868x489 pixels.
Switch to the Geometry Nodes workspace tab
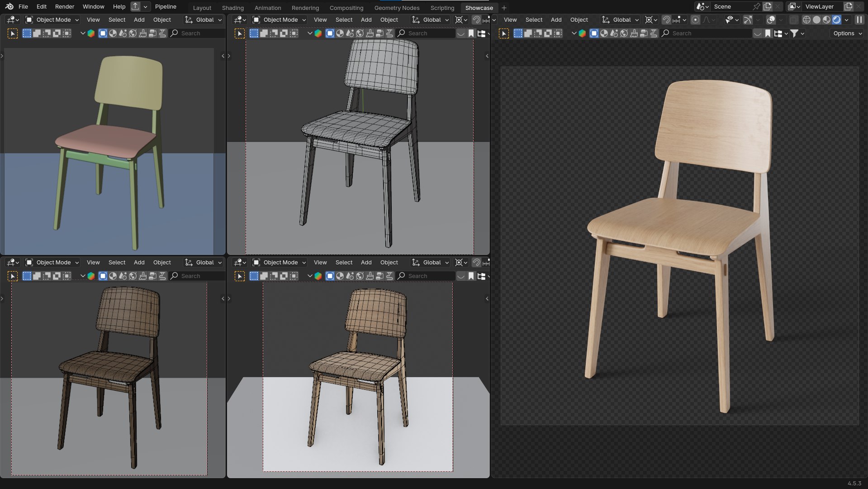[x=397, y=8]
